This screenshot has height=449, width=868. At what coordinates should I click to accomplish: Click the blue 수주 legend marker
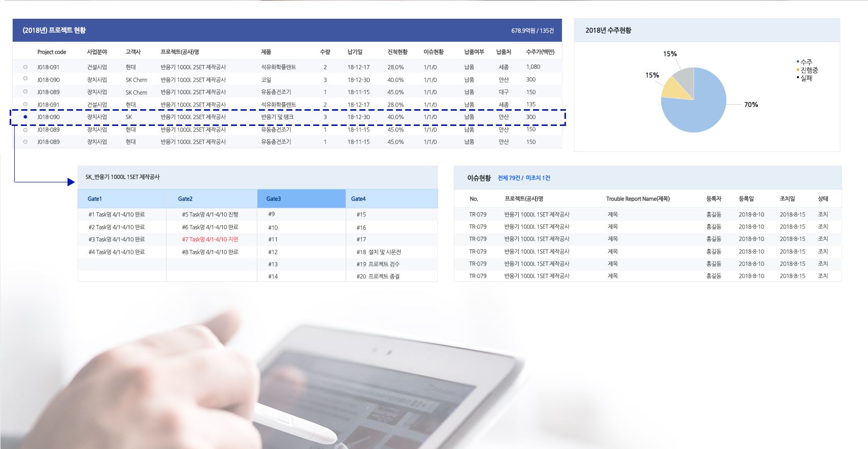point(798,62)
